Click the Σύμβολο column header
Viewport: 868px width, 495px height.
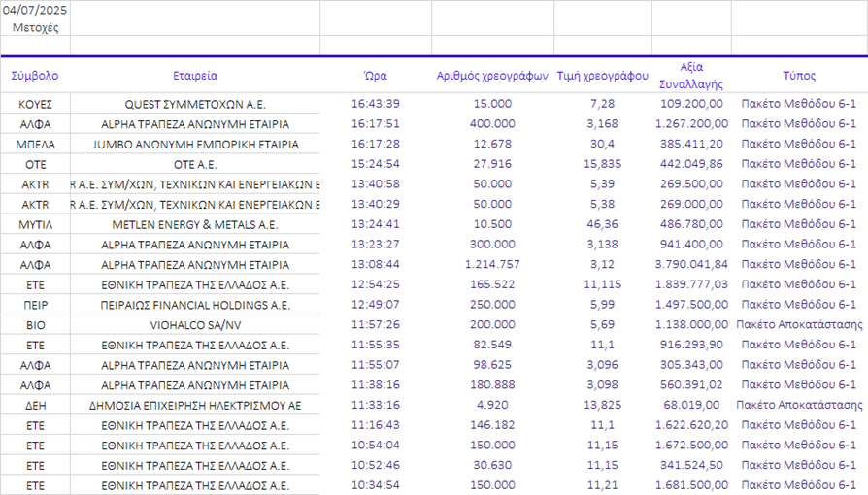[35, 76]
